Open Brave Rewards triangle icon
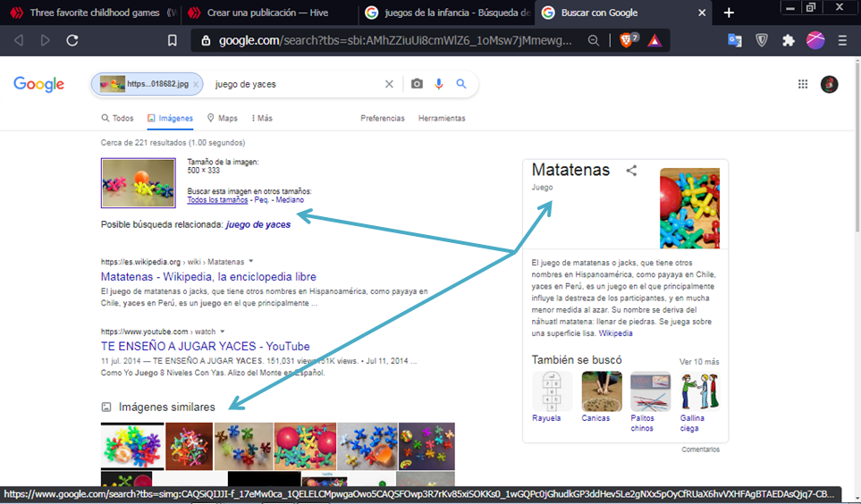The height and width of the screenshot is (504, 861). pos(654,40)
